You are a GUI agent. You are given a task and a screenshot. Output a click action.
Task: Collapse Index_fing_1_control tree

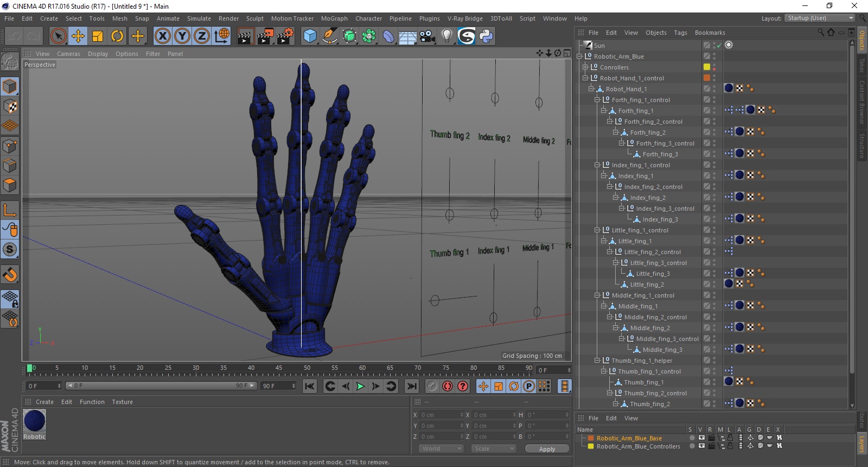coord(597,165)
